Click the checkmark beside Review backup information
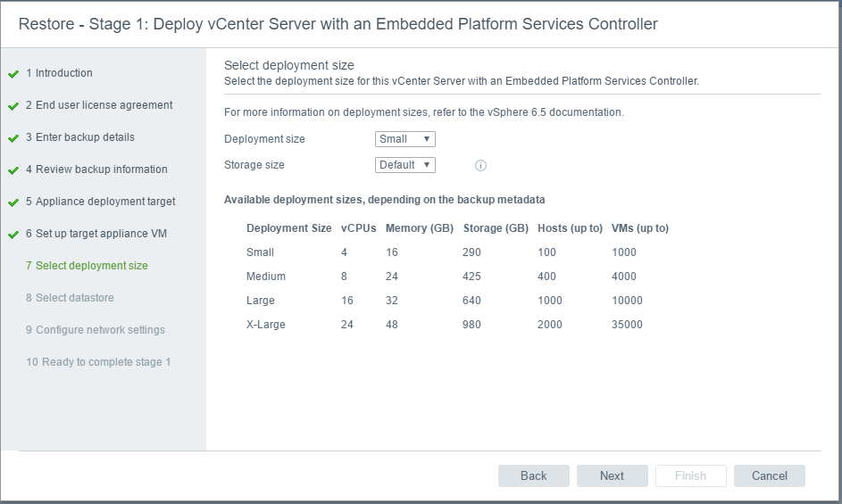The width and height of the screenshot is (842, 504). [13, 170]
